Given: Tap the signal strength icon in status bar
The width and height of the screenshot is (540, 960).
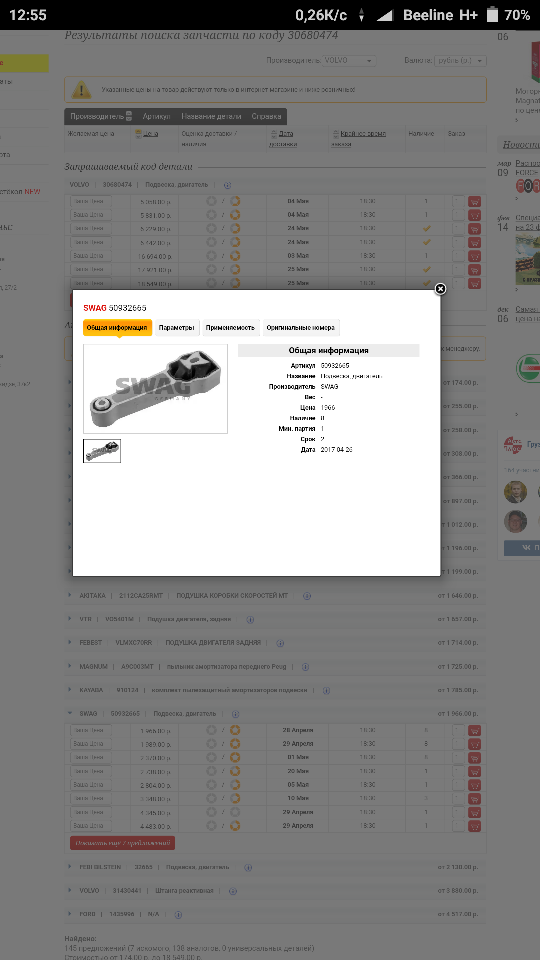Looking at the screenshot, I should (385, 15).
